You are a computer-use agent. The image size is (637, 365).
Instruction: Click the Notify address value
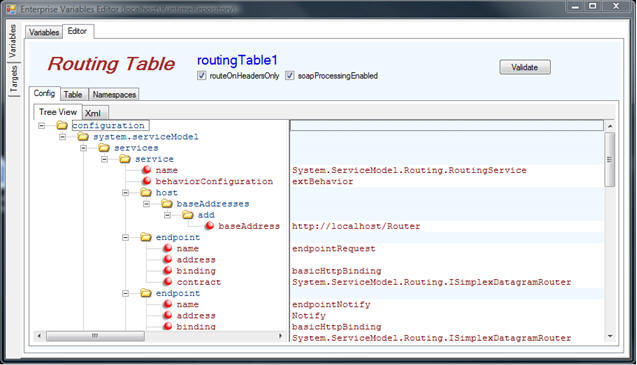point(309,315)
